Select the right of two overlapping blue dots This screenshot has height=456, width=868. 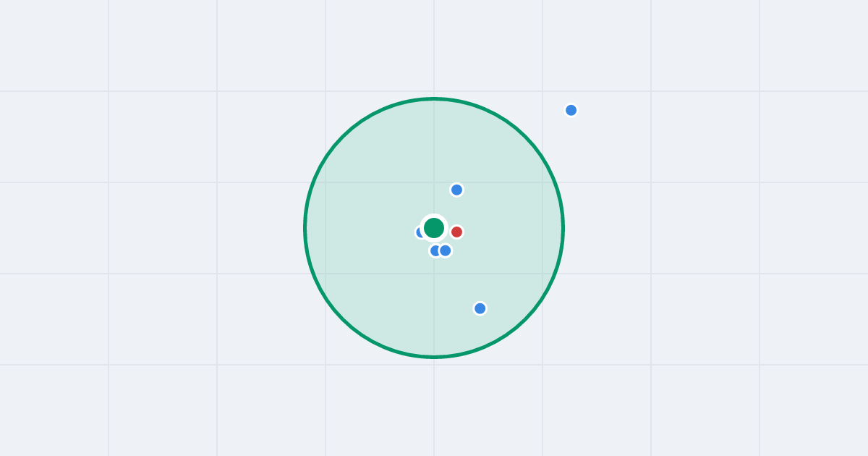click(446, 250)
